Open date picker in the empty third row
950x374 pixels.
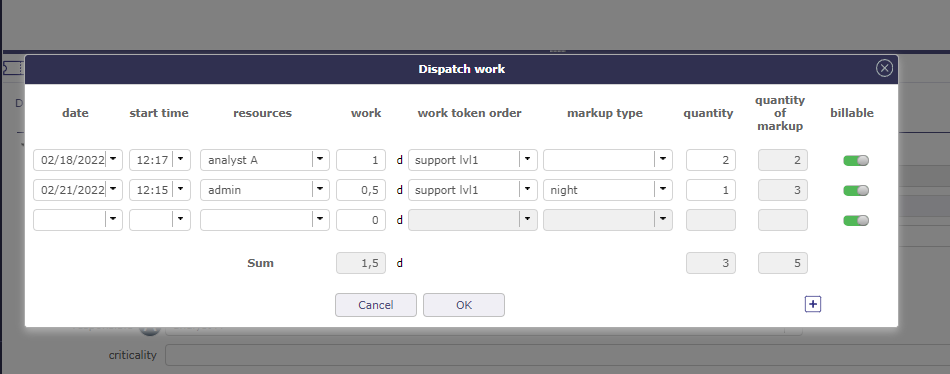(114, 220)
